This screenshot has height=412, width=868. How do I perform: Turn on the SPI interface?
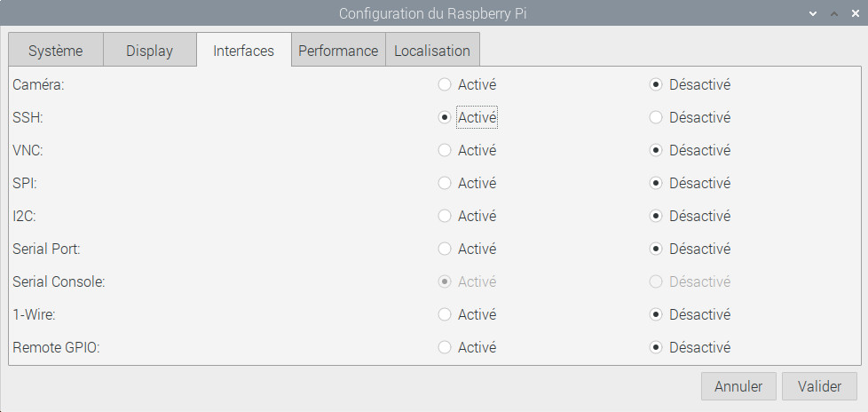[445, 183]
